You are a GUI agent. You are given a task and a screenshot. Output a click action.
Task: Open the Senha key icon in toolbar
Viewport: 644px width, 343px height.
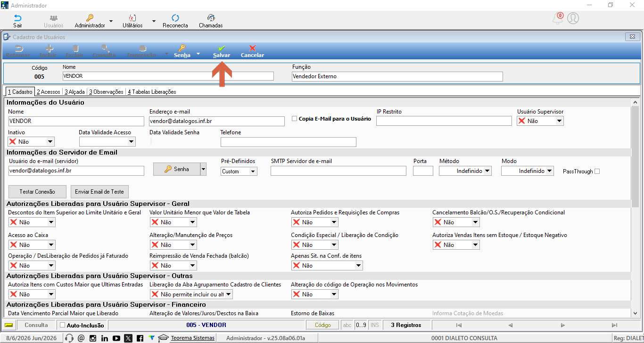click(x=182, y=48)
